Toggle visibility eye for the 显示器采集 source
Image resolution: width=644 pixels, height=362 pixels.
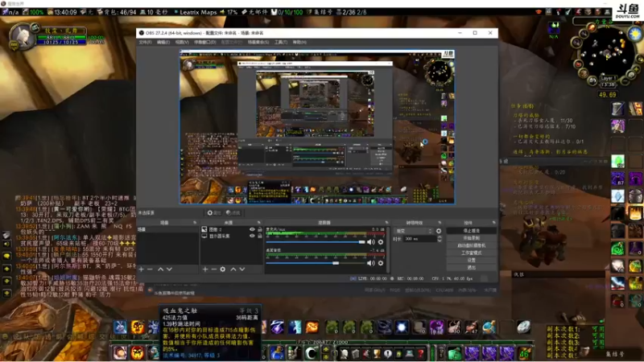point(252,236)
